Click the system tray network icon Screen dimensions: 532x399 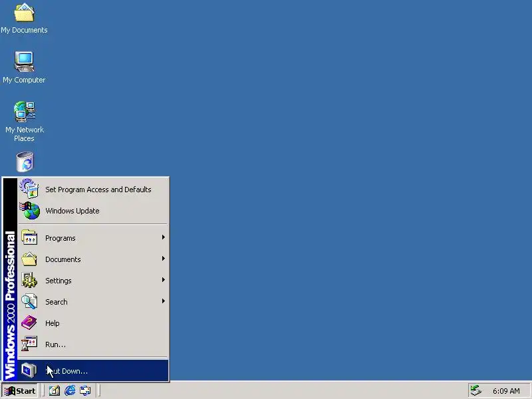[x=476, y=391]
